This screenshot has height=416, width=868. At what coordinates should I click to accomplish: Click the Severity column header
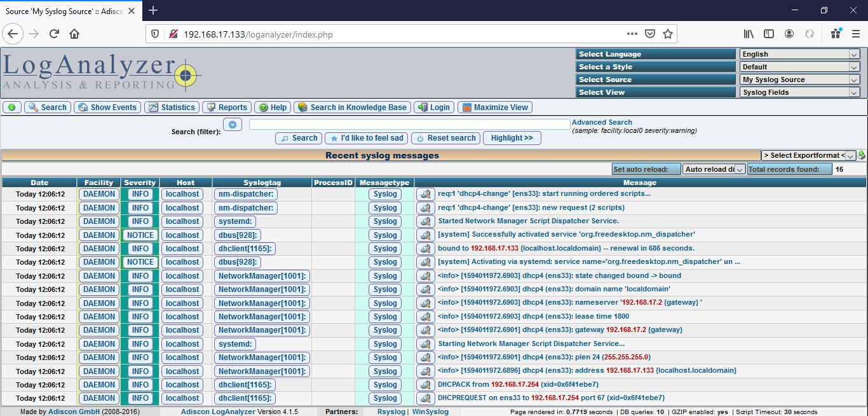140,183
